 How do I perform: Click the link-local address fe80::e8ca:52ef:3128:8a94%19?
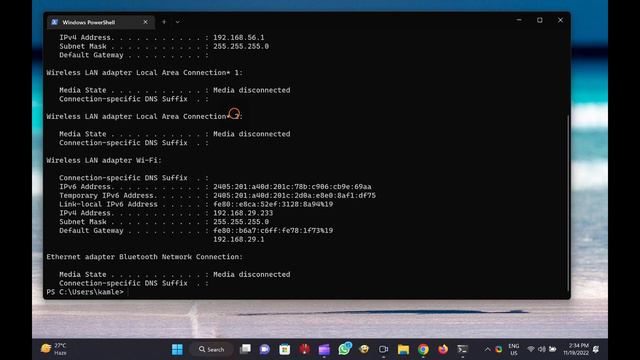[x=273, y=204]
